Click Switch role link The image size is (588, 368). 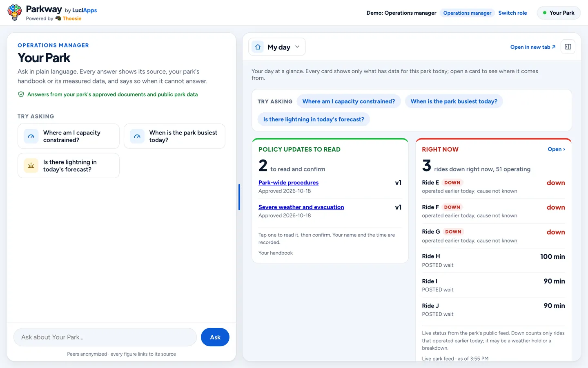512,13
